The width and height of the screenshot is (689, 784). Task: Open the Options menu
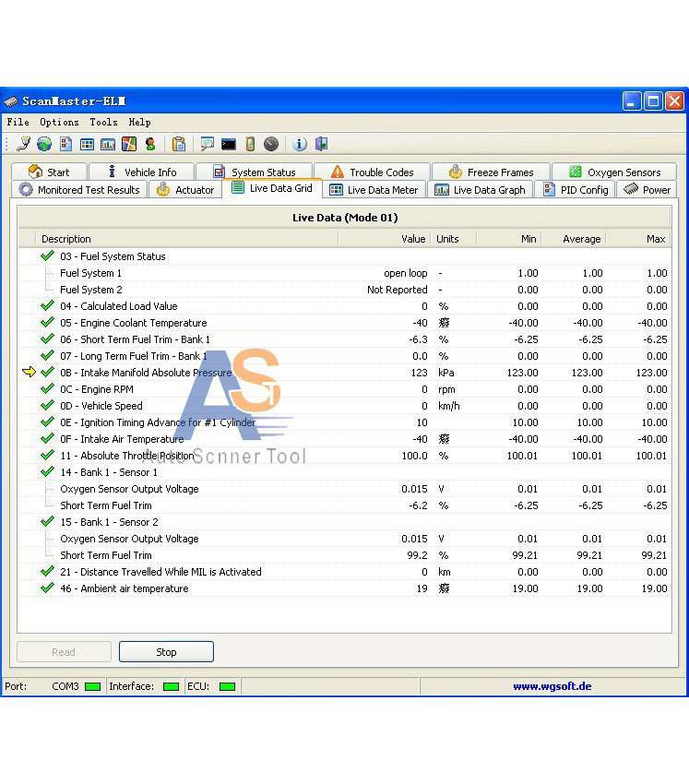click(x=60, y=122)
